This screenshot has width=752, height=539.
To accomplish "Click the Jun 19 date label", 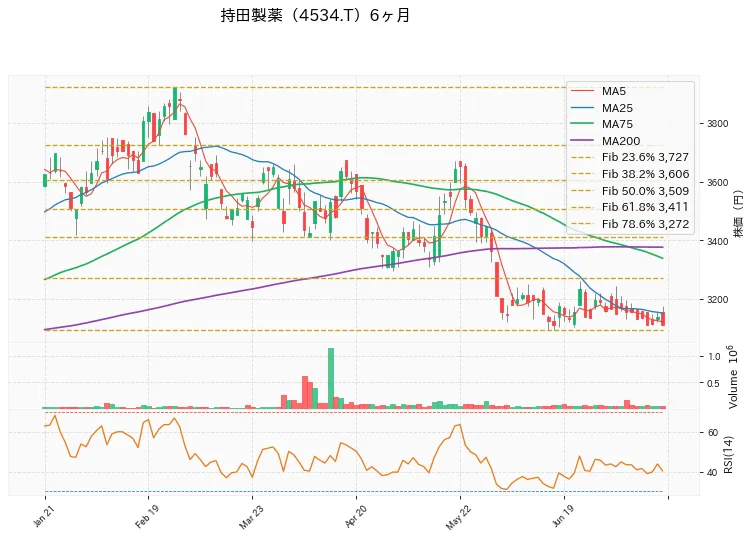I will click(563, 516).
